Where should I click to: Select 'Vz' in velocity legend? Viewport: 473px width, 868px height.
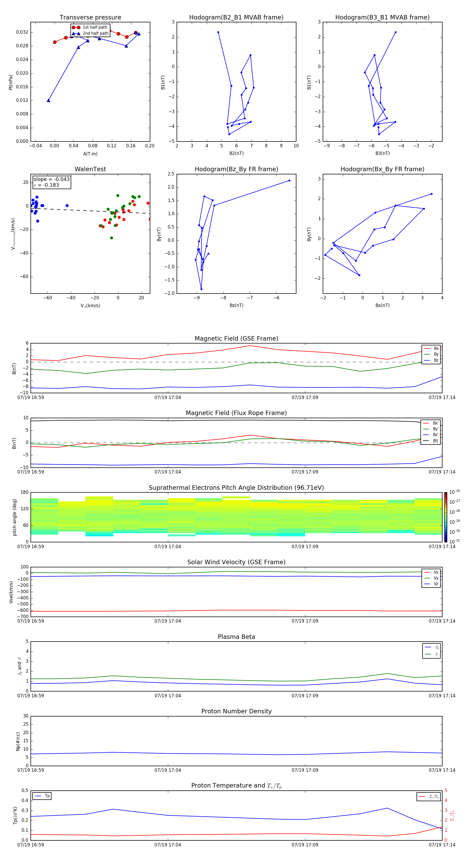click(431, 584)
